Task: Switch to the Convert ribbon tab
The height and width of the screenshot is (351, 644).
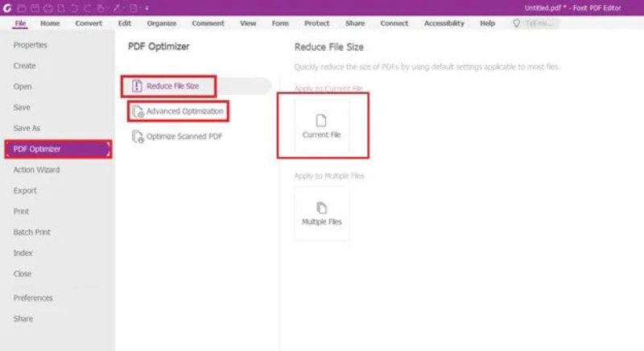Action: (89, 23)
